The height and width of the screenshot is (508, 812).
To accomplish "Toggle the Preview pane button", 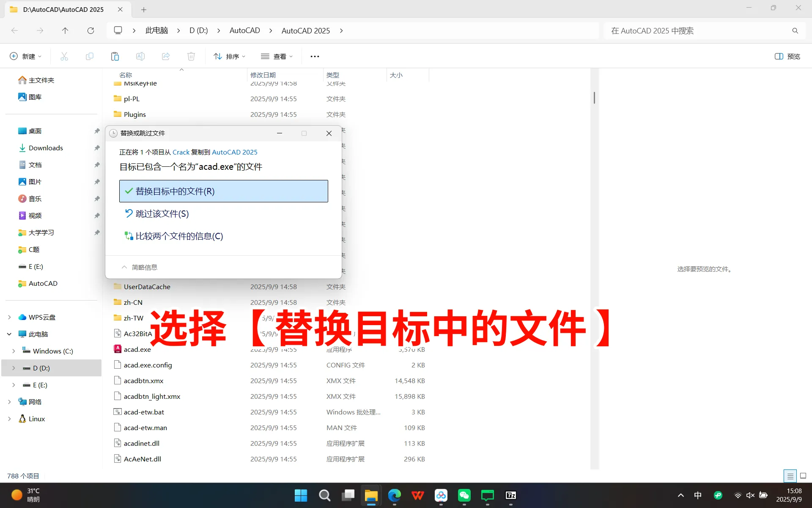I will (x=787, y=56).
